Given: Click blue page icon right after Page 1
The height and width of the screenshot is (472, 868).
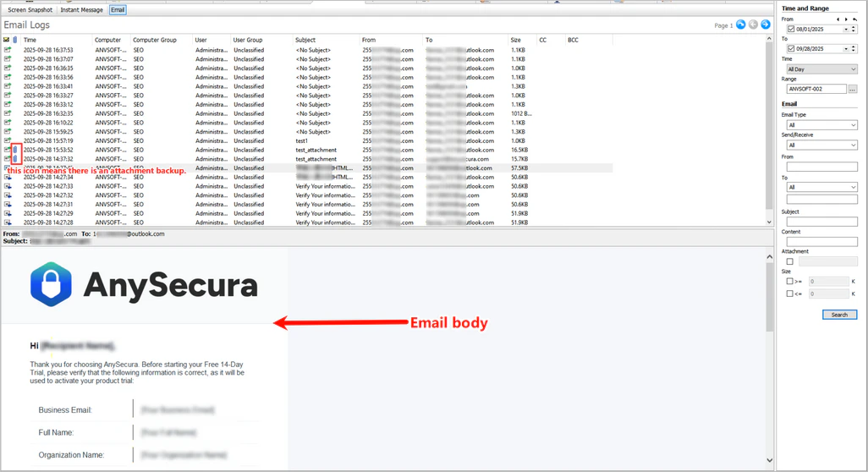Looking at the screenshot, I should (741, 25).
